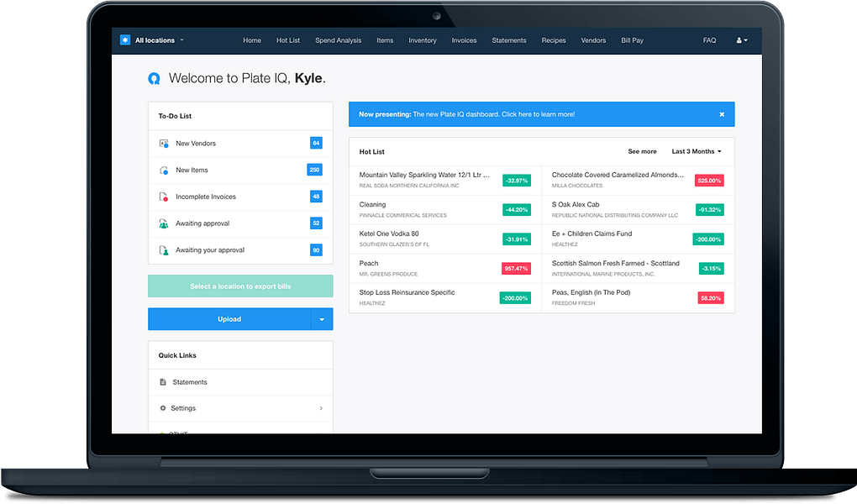Click the 525.00% badge for Chocolate Almonds
Screen dimensions: 857x504
tap(709, 181)
